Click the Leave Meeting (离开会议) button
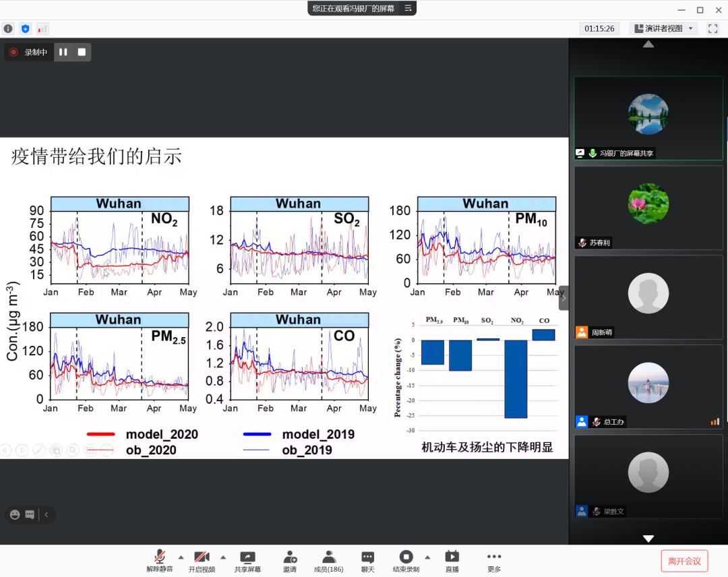Image resolution: width=728 pixels, height=577 pixels. [684, 561]
